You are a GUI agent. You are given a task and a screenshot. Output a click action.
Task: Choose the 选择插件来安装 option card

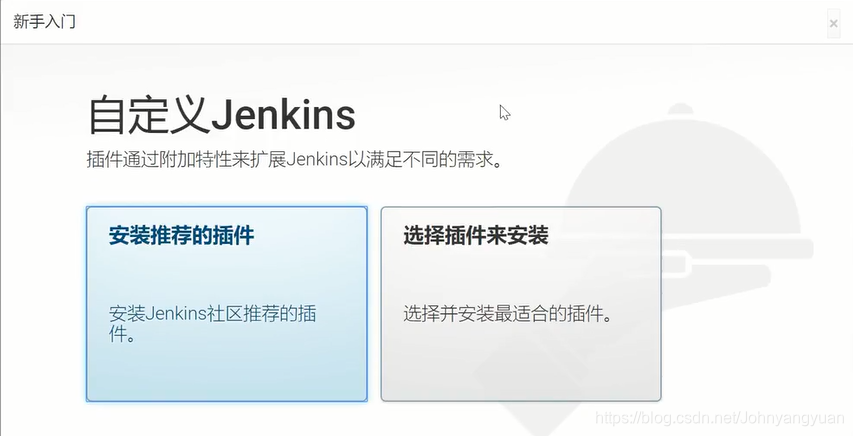click(x=521, y=304)
